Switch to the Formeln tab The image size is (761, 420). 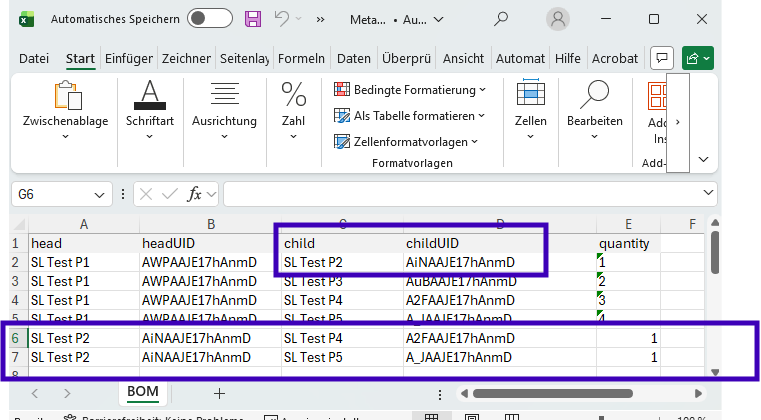(x=301, y=59)
